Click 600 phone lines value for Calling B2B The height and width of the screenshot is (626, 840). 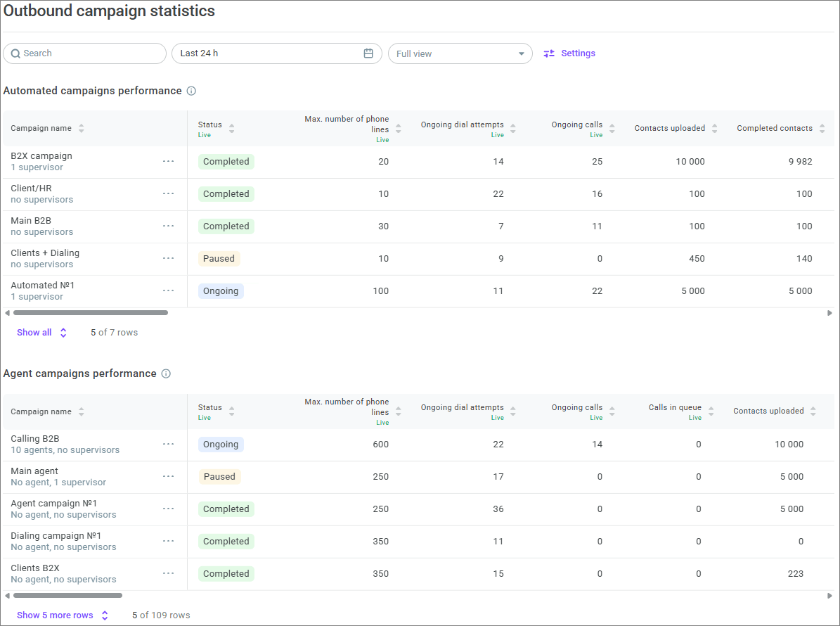tap(381, 445)
